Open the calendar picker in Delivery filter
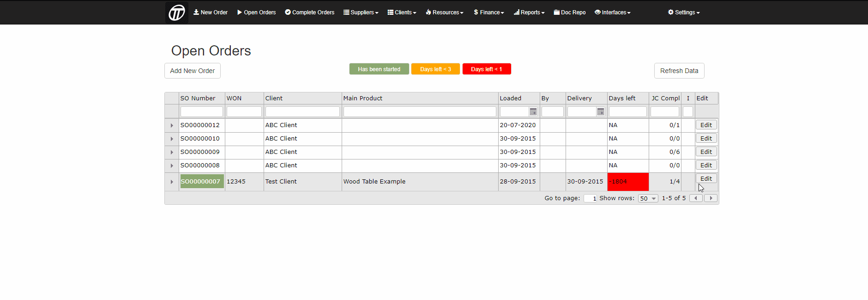The height and width of the screenshot is (300, 868). coord(600,112)
